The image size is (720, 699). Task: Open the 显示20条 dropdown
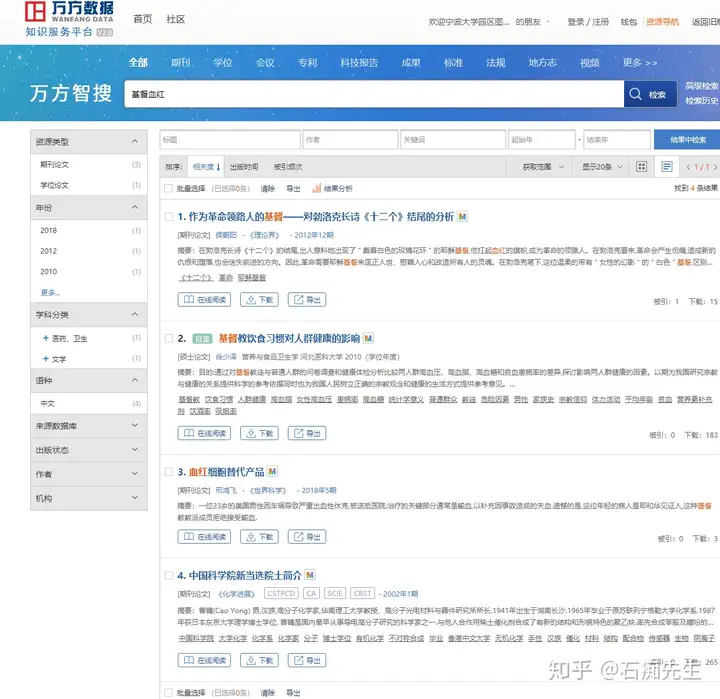(602, 167)
